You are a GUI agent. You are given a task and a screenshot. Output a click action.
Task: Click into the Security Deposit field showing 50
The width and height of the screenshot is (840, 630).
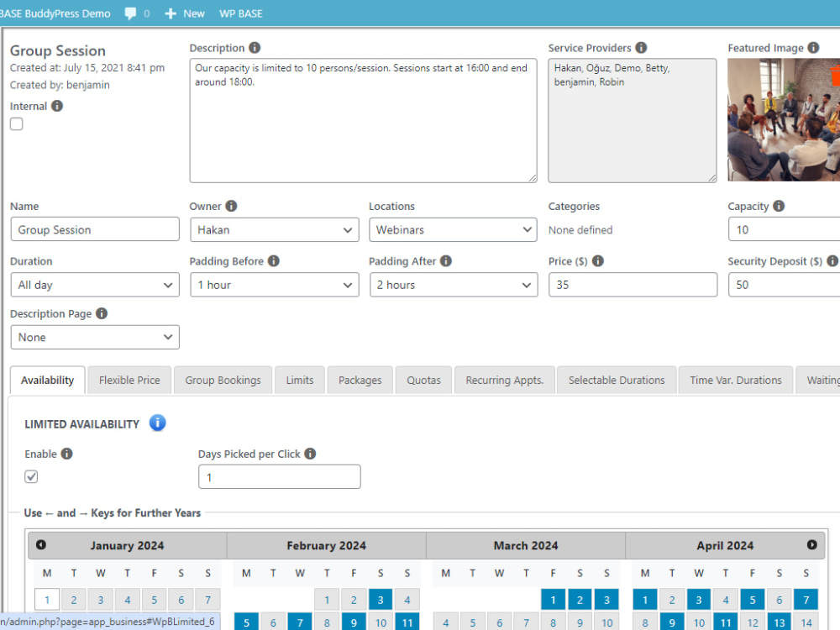tap(784, 285)
